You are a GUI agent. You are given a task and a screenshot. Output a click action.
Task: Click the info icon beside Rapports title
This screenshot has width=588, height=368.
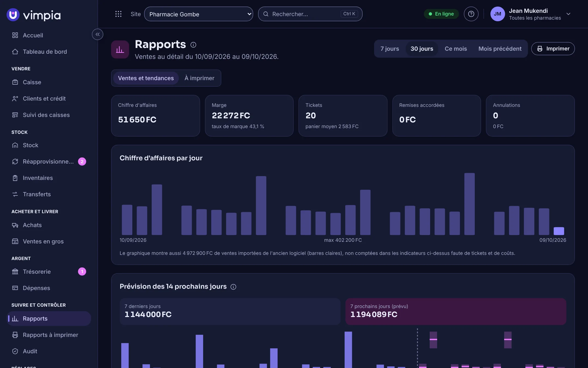click(x=193, y=45)
